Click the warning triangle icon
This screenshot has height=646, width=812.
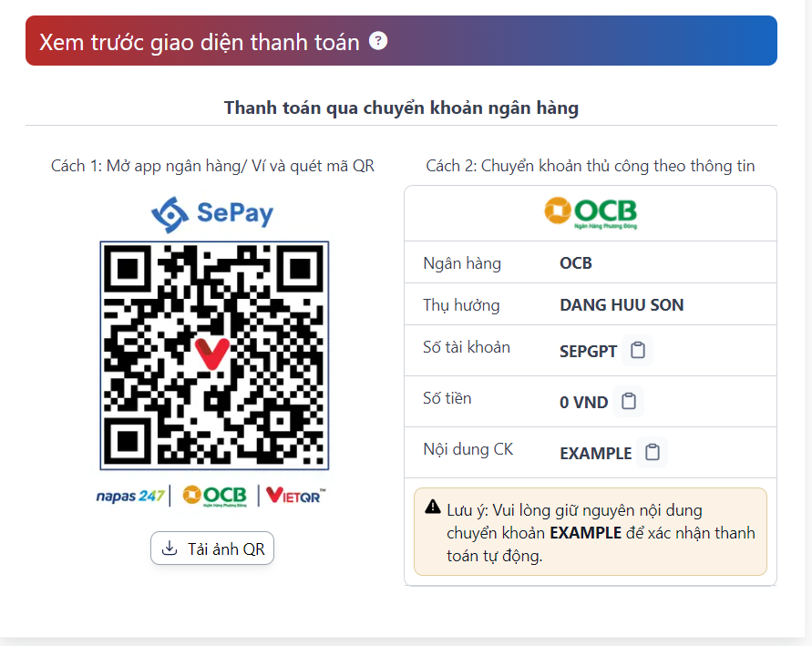433,508
